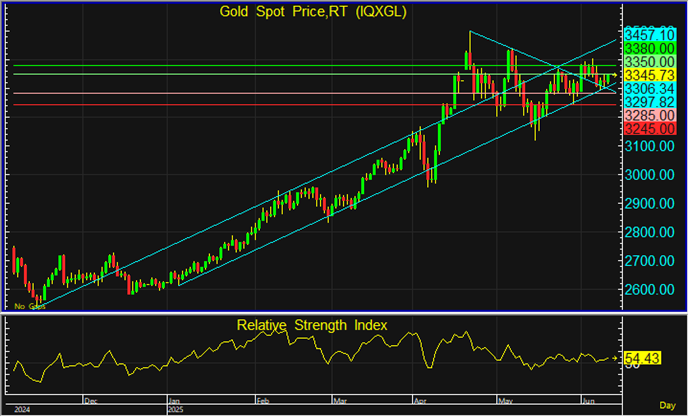
Task: Click the 2025 year label
Action: coord(176,410)
